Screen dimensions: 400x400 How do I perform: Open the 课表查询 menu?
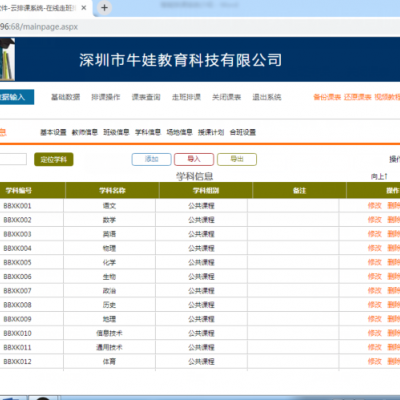[146, 97]
